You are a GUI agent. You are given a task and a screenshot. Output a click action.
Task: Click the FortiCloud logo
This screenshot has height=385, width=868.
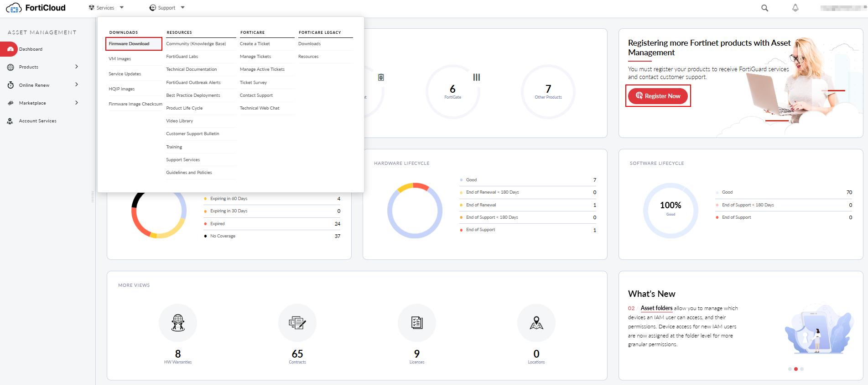(x=36, y=8)
